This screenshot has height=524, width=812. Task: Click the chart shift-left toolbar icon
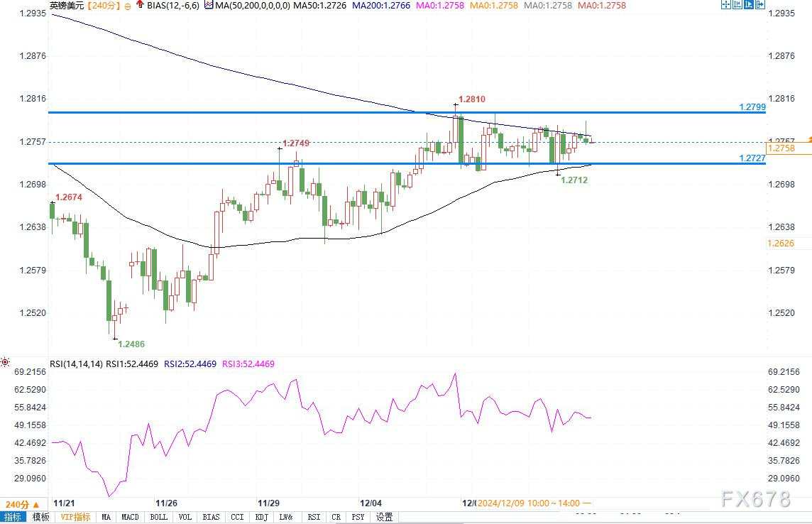coord(737,5)
